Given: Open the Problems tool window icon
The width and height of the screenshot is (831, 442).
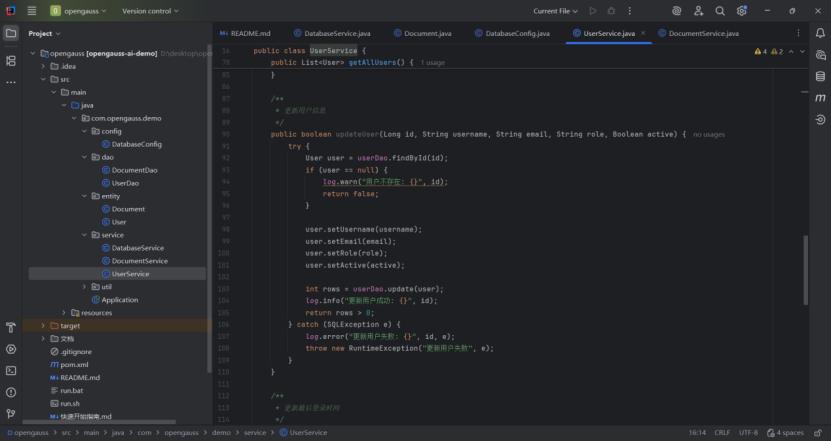Looking at the screenshot, I should (x=11, y=392).
